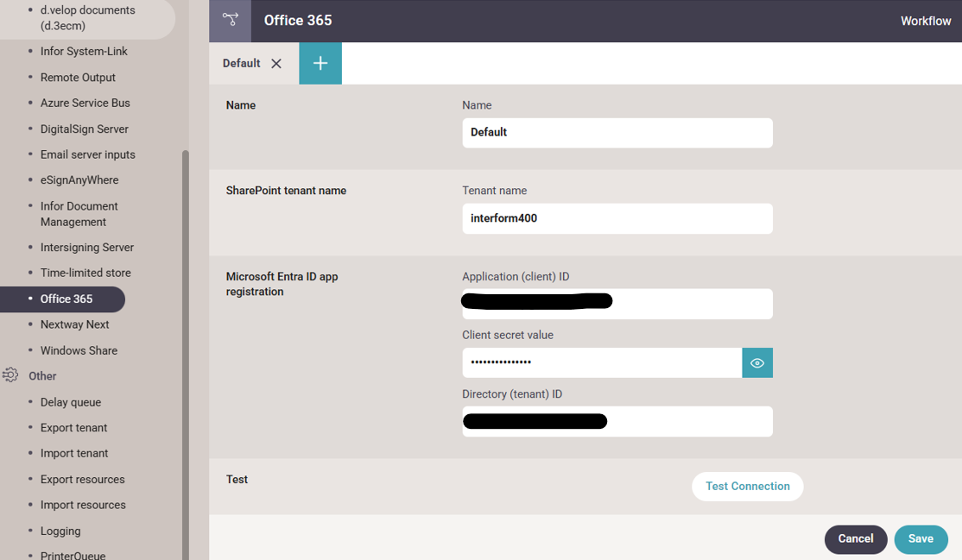The height and width of the screenshot is (560, 962).
Task: Select Time-limited store sidebar item
Action: point(85,273)
